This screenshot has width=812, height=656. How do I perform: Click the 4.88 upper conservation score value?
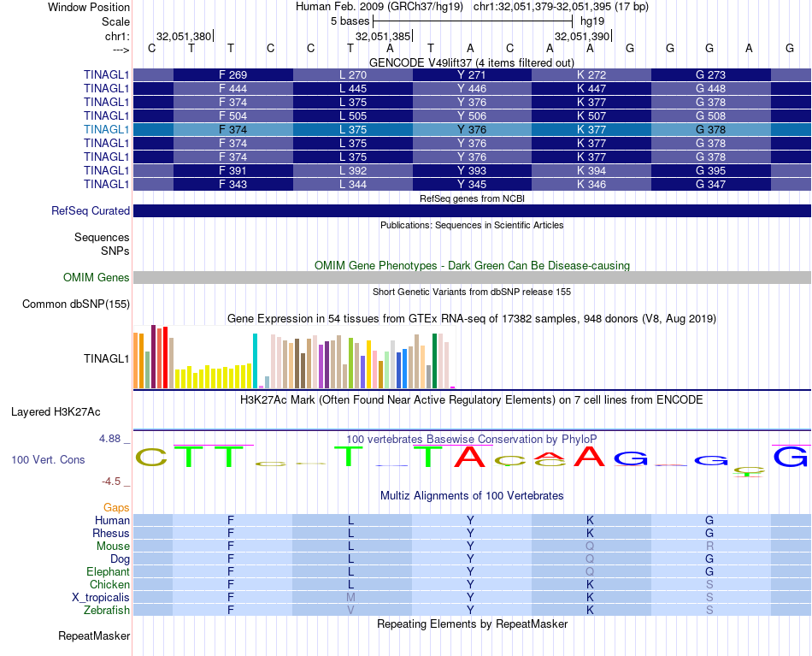coord(109,439)
